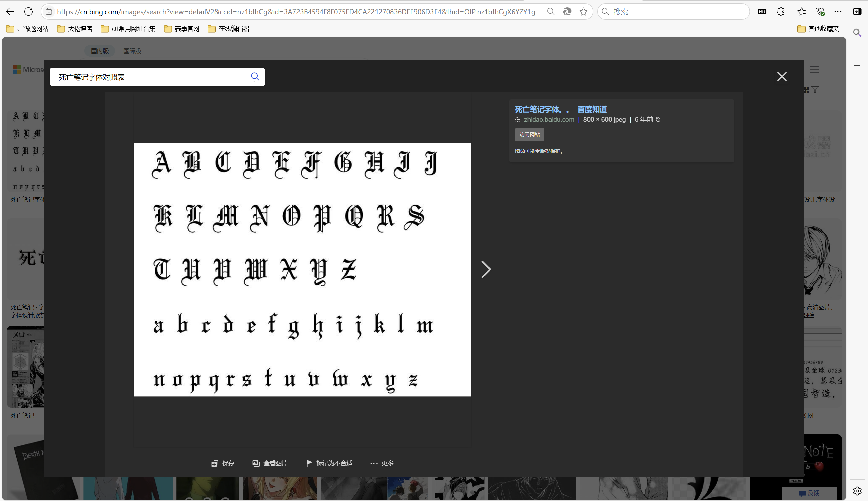Click the 死亡笔记 manga thumbnail at left

point(26,367)
